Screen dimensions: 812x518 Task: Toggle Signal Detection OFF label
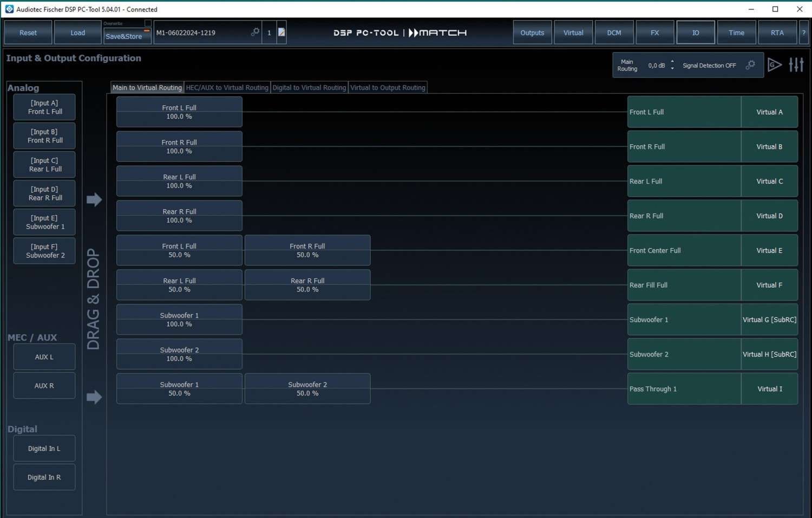click(x=709, y=66)
